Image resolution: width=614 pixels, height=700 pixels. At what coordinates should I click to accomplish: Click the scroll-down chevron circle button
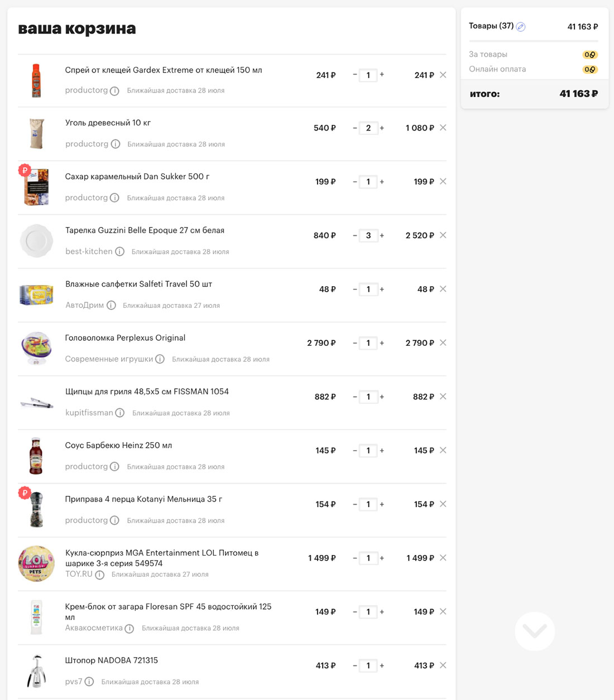click(x=535, y=631)
